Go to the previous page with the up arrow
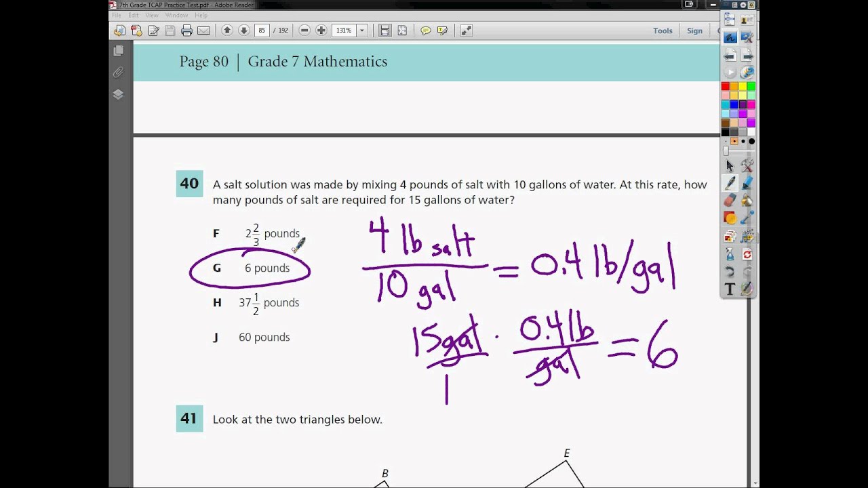Image resolution: width=868 pixels, height=488 pixels. pos(227,30)
